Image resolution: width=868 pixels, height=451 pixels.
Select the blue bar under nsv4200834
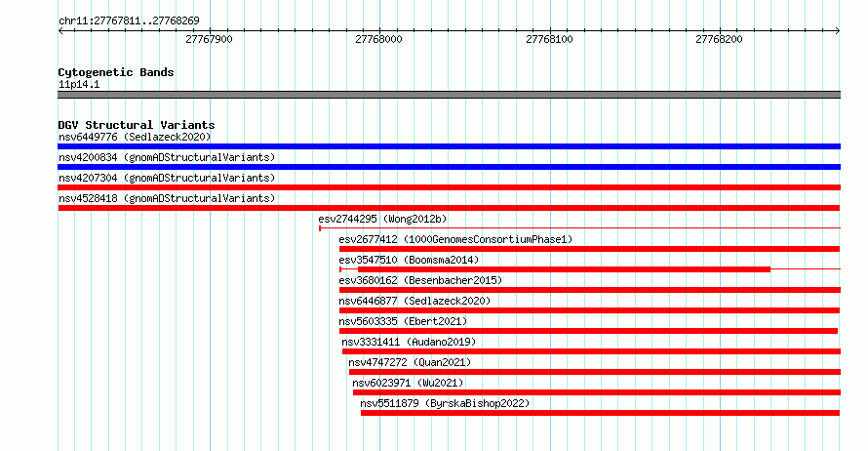(x=449, y=167)
